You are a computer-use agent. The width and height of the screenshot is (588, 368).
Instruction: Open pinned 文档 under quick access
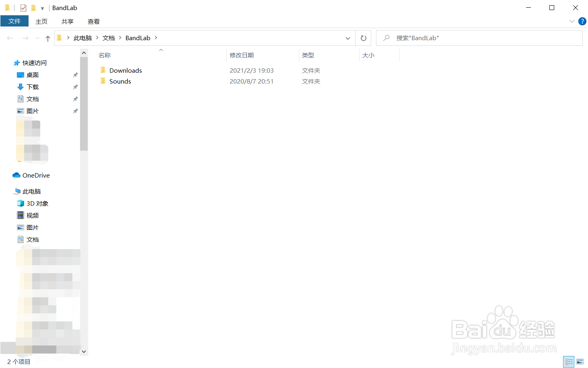[x=33, y=99]
